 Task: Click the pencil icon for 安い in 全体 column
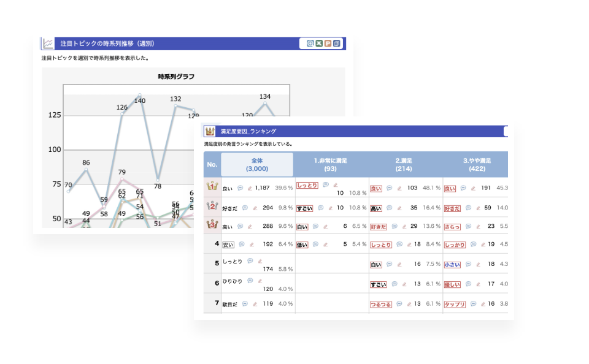[x=252, y=245]
